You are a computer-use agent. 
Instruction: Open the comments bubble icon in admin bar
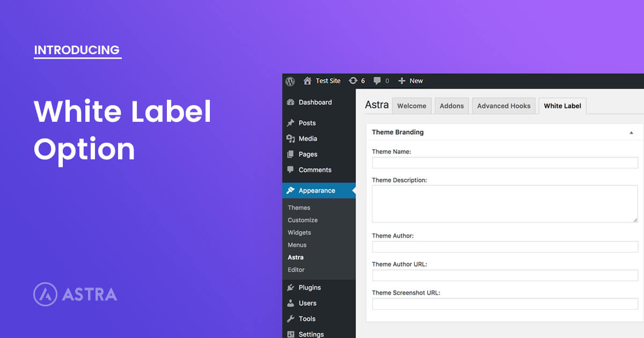pyautogui.click(x=377, y=81)
